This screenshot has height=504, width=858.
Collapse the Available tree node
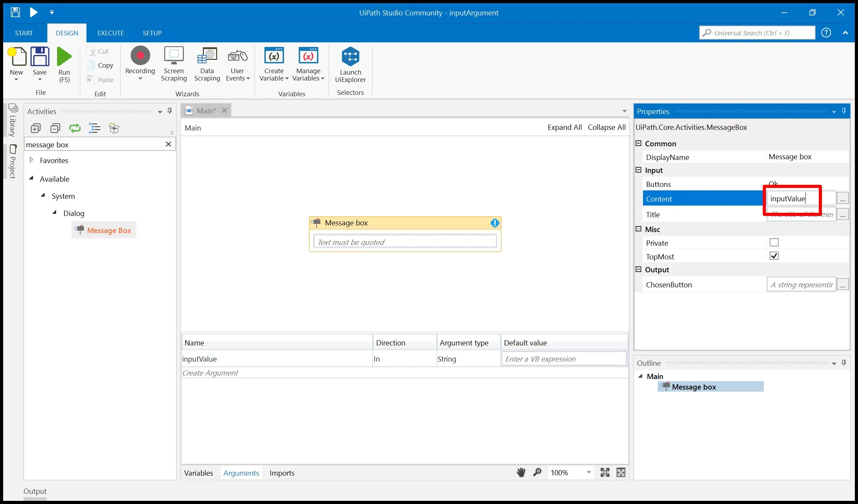click(31, 178)
